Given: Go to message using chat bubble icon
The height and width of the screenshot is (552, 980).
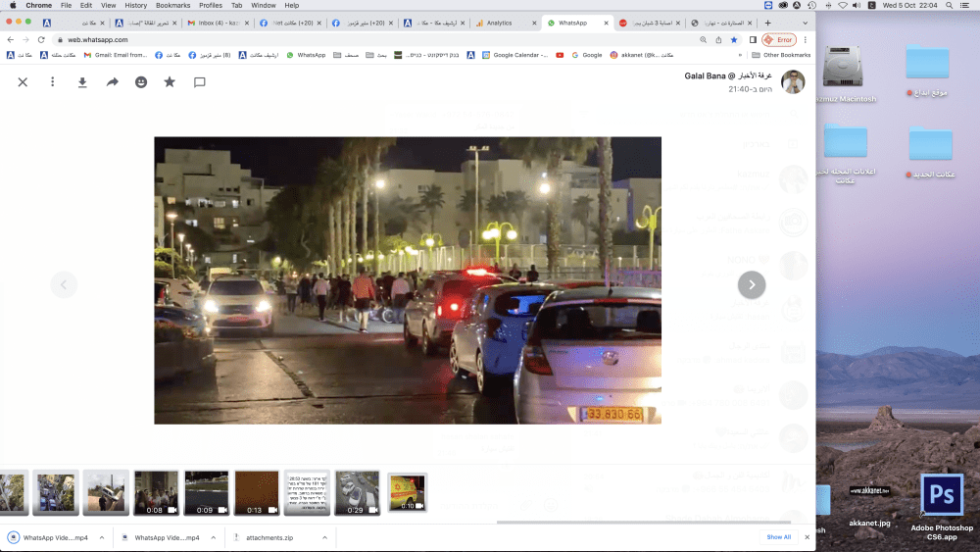Looking at the screenshot, I should click(200, 82).
